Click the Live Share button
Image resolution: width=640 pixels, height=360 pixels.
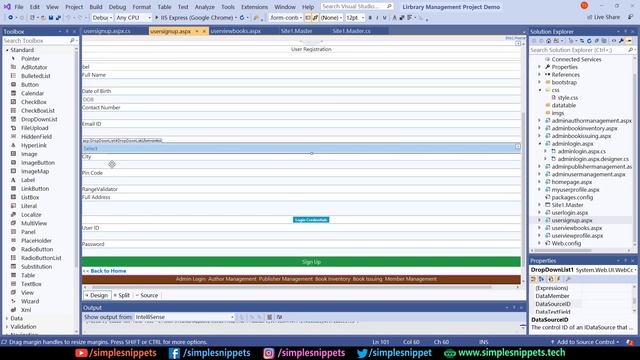(603, 17)
